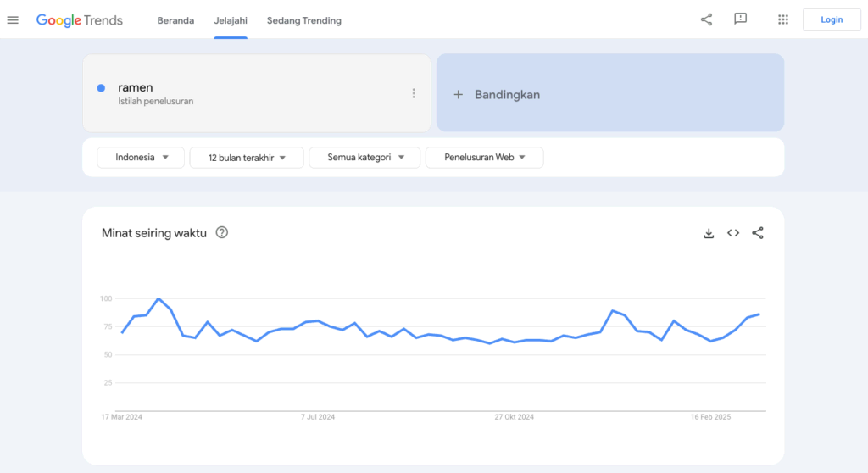Viewport: 868px width, 473px height.
Task: Share the Minat seiring waktu chart
Action: tap(758, 233)
